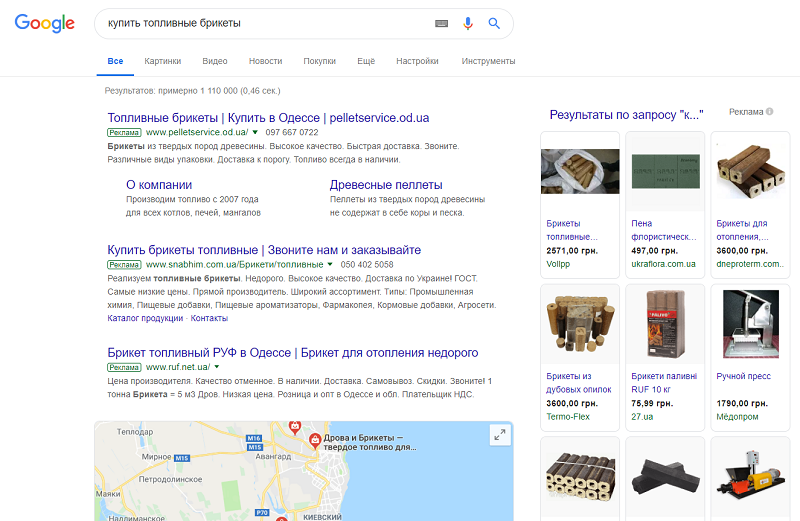Open Настройки menu
Image resolution: width=800 pixels, height=521 pixels.
pyautogui.click(x=417, y=61)
